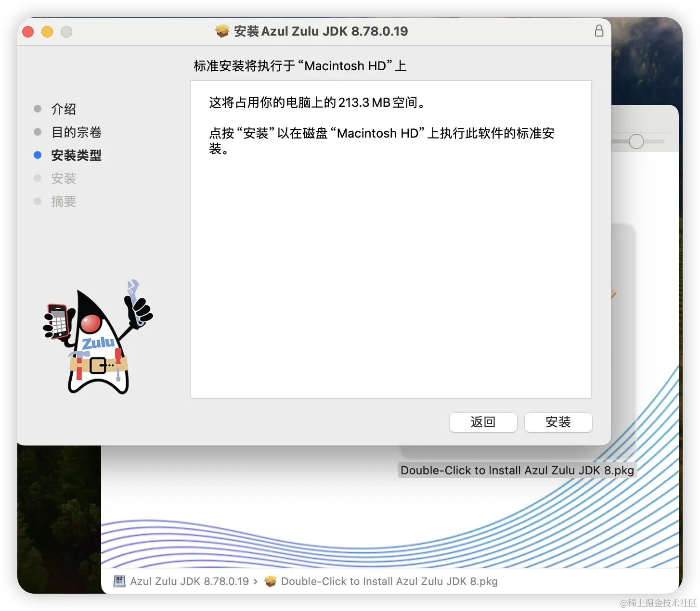Click the heading 标准安装将执行于 Macintosh HD

(300, 65)
